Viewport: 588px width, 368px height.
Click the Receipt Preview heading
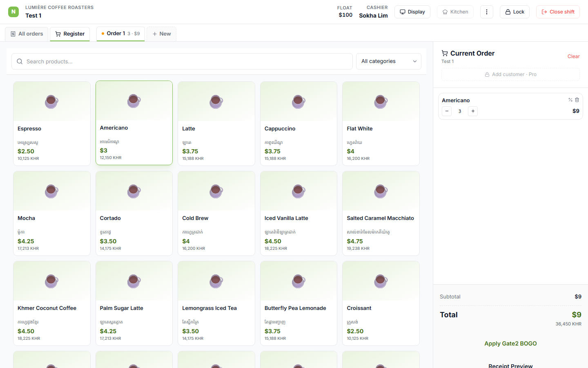click(510, 365)
